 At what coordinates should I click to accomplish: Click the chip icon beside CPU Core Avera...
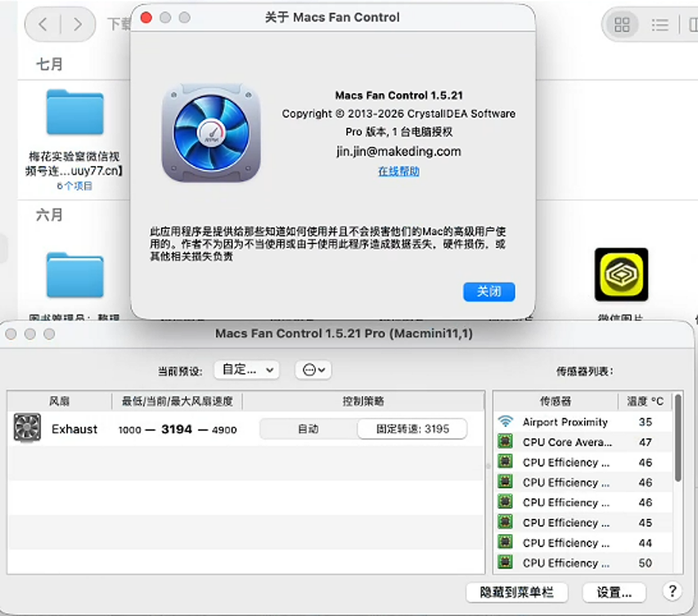(505, 442)
